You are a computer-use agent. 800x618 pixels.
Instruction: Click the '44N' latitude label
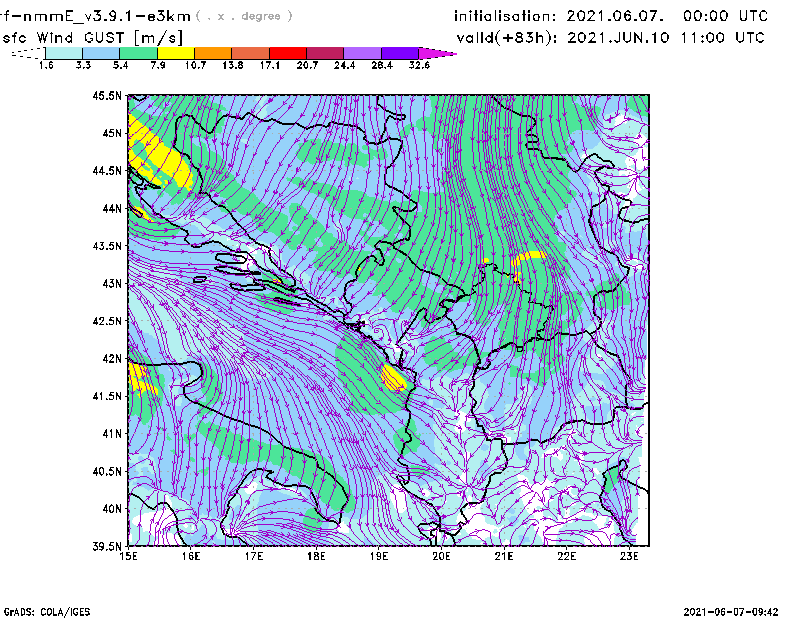112,208
